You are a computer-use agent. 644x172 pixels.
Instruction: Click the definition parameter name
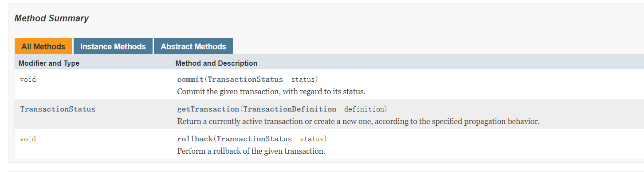coord(364,109)
